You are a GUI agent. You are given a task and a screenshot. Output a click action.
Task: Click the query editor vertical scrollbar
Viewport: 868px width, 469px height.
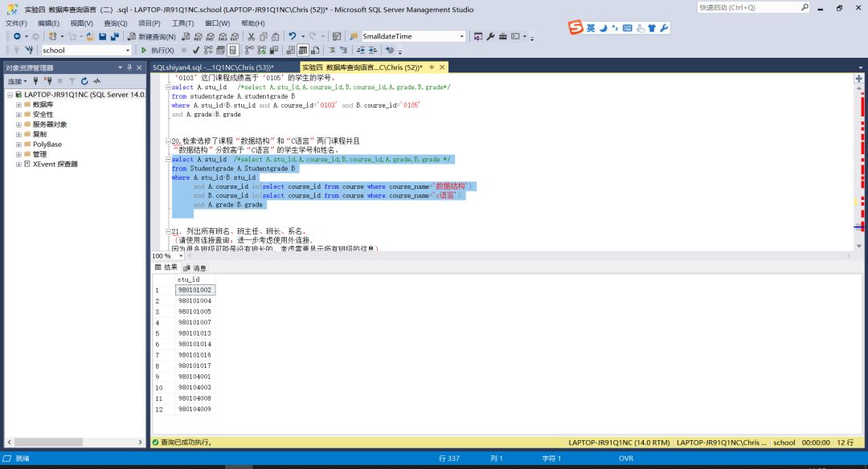coord(858,166)
